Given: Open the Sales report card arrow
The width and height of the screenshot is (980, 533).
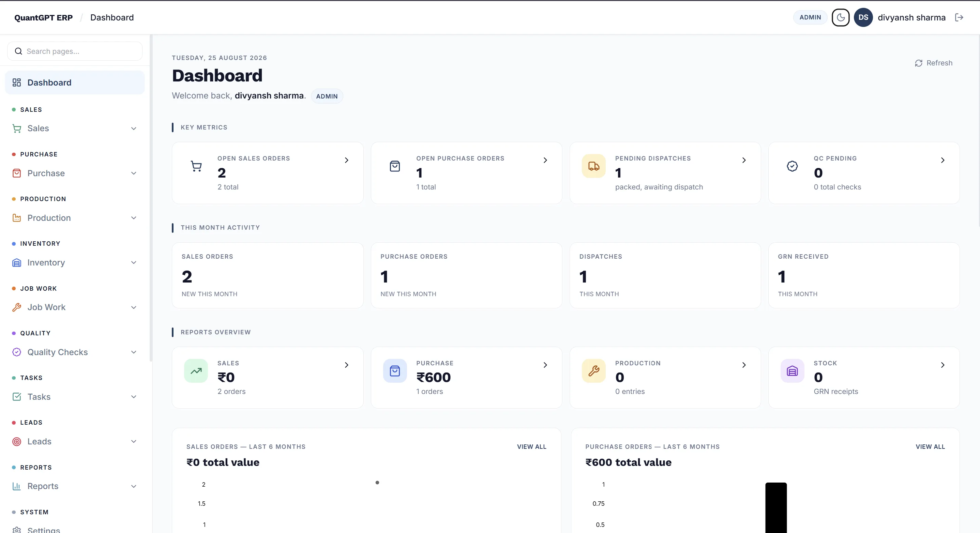Looking at the screenshot, I should tap(346, 365).
